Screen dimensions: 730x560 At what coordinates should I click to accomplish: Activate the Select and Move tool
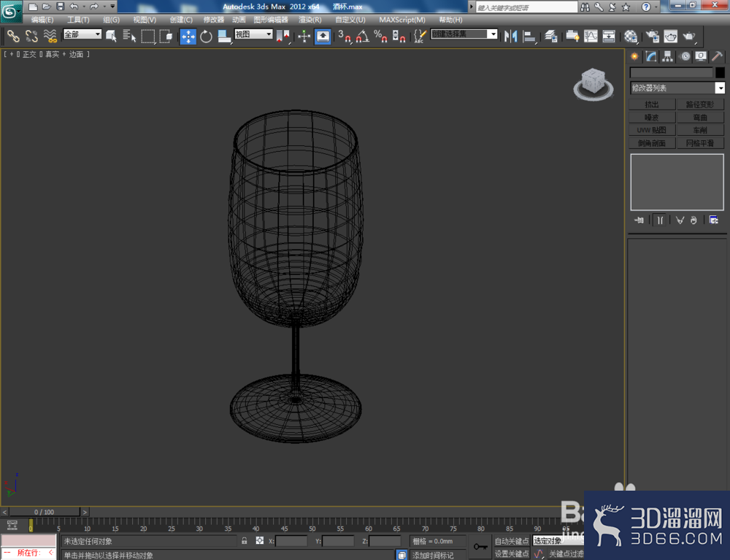tap(188, 36)
